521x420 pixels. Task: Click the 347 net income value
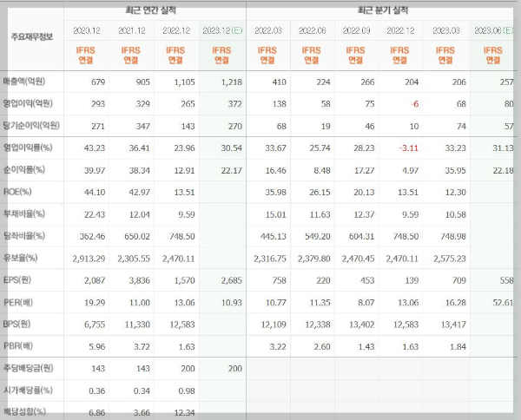point(143,126)
